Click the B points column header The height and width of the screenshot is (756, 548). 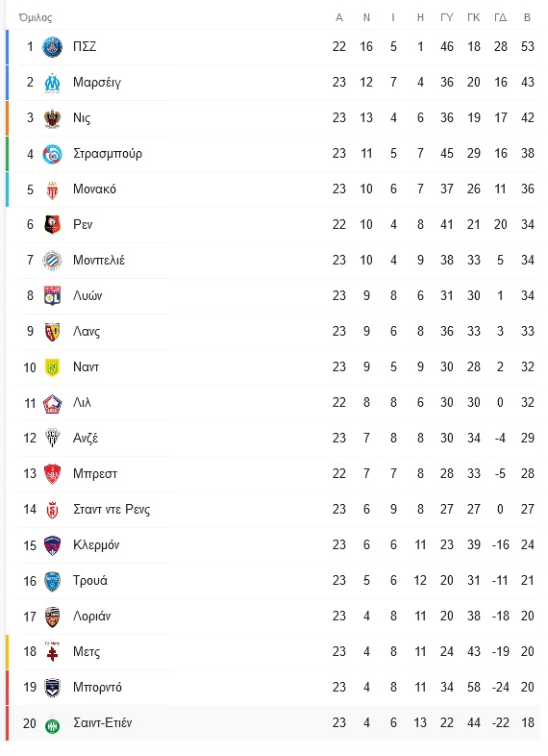click(x=527, y=18)
